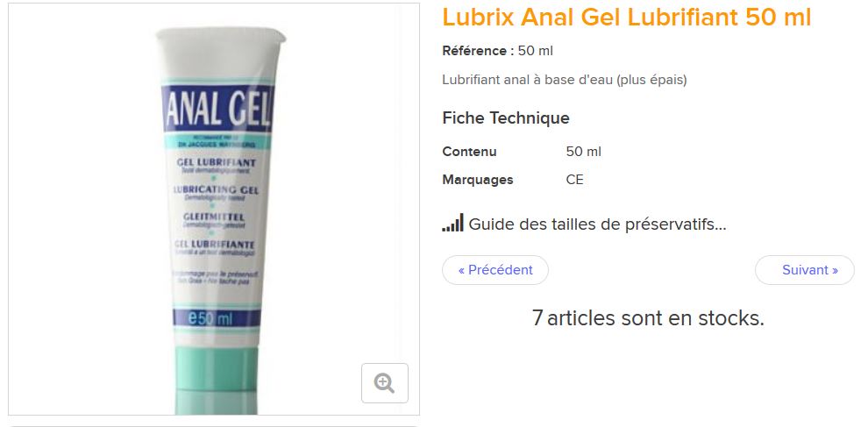
Task: Click the product tube photo
Action: [x=214, y=210]
